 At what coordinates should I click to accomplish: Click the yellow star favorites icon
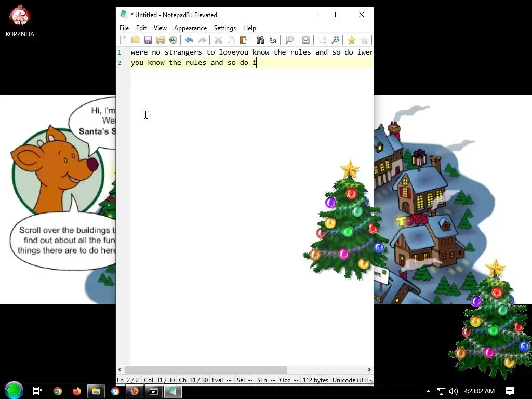click(352, 40)
